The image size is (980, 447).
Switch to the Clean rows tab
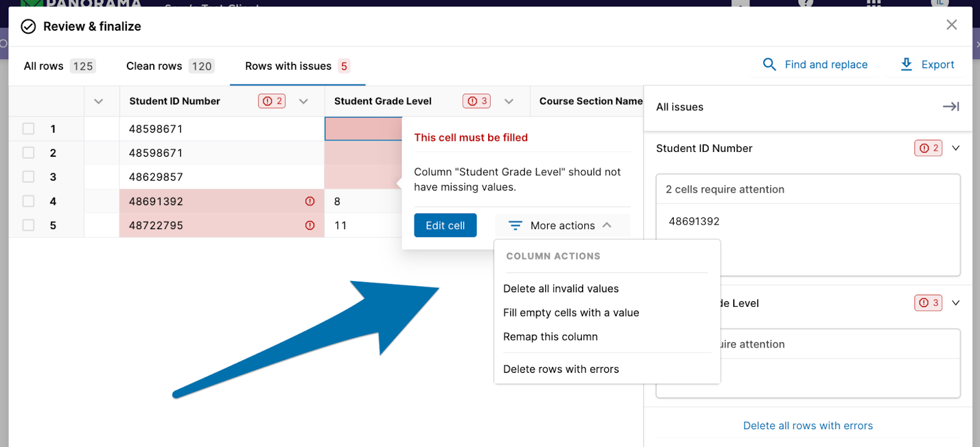[170, 66]
